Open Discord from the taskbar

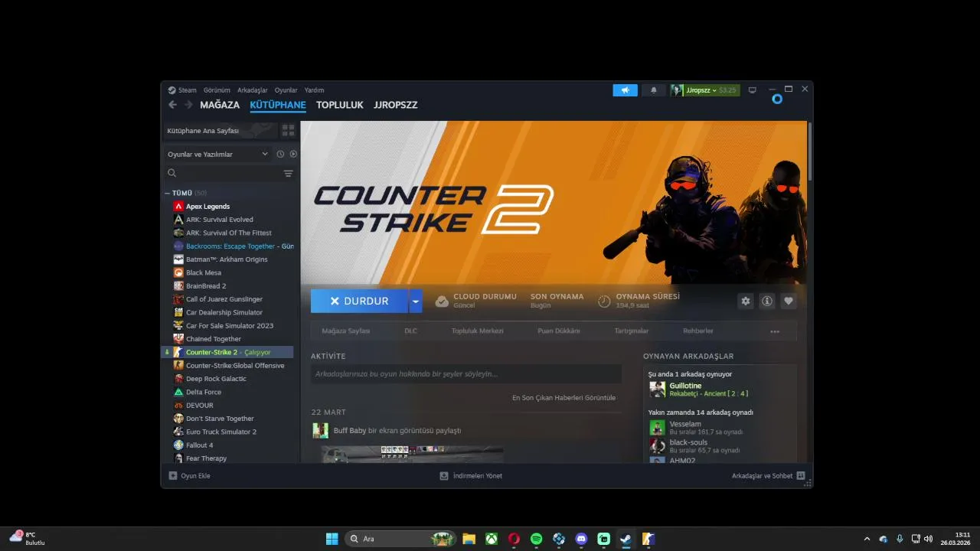point(581,539)
